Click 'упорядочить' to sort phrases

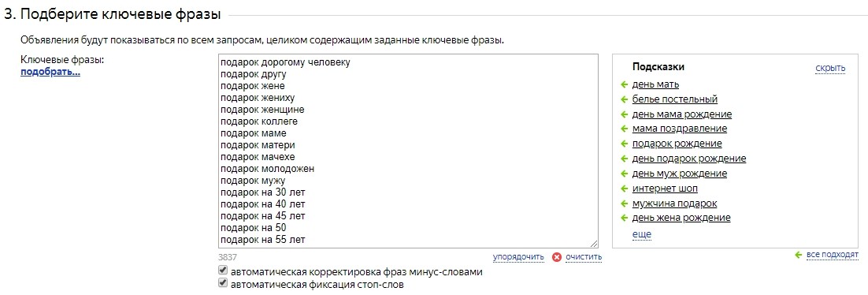coord(519,257)
